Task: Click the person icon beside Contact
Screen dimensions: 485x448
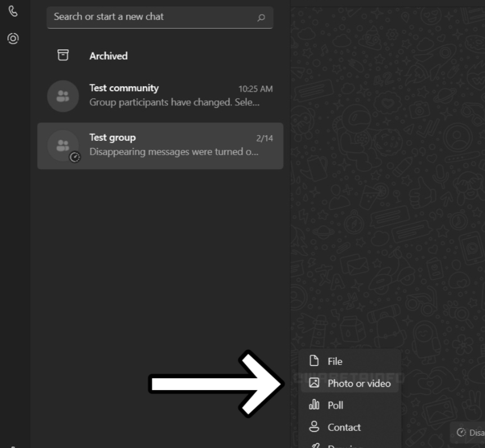Action: [315, 427]
